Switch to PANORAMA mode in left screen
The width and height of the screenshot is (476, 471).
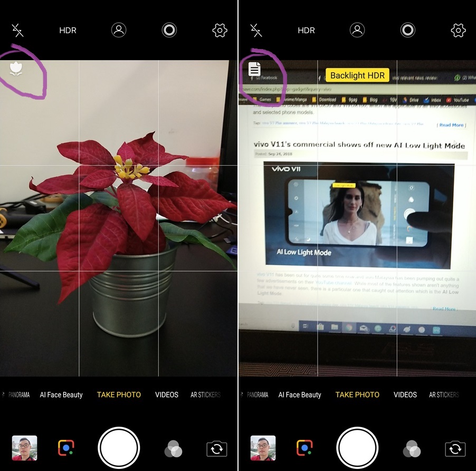point(19,395)
